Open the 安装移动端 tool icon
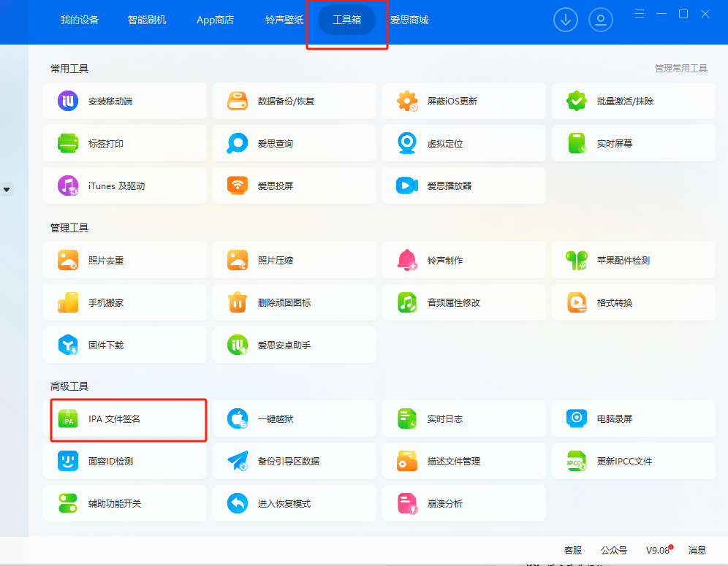728x566 pixels. (x=68, y=101)
